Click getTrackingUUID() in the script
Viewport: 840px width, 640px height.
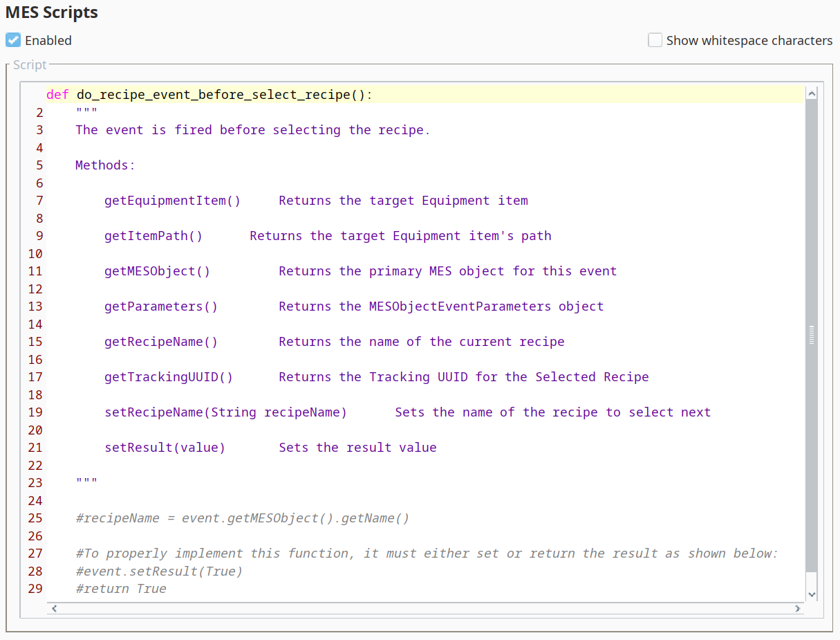coord(169,377)
